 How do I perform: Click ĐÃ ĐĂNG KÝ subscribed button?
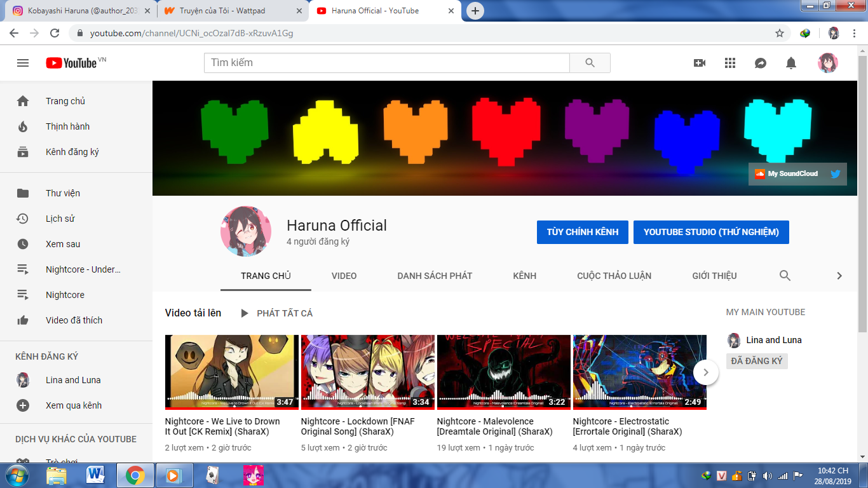tap(757, 361)
